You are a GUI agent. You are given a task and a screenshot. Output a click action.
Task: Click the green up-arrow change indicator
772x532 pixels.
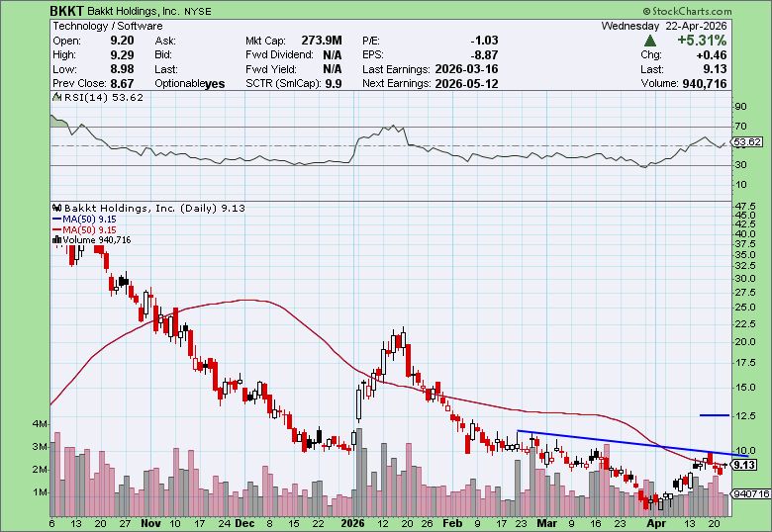649,41
